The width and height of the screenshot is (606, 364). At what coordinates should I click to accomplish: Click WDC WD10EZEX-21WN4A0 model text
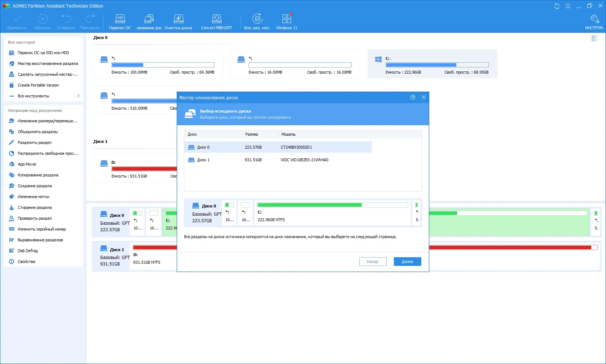pos(304,160)
